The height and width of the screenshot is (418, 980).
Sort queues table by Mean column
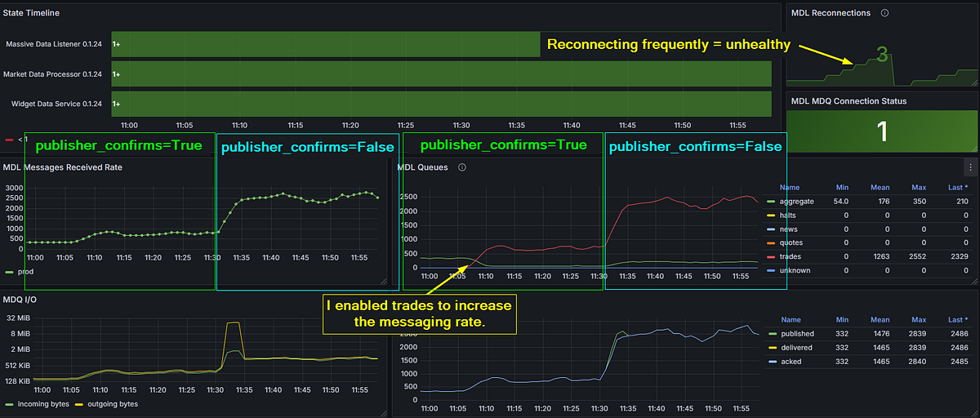pyautogui.click(x=881, y=187)
